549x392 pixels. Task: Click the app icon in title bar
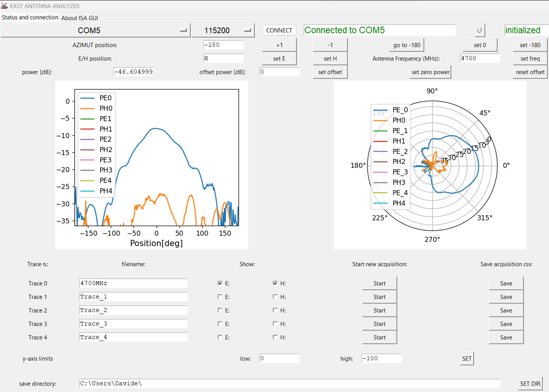[4, 6]
